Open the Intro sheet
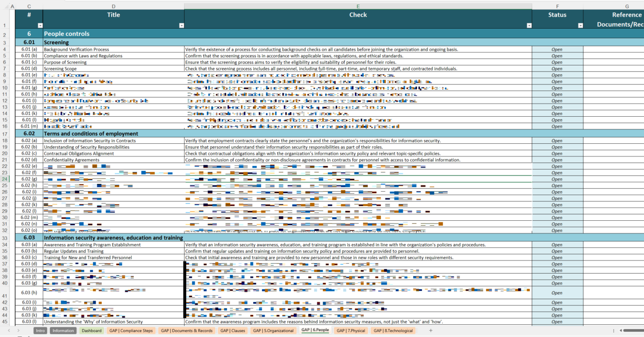 click(x=40, y=330)
